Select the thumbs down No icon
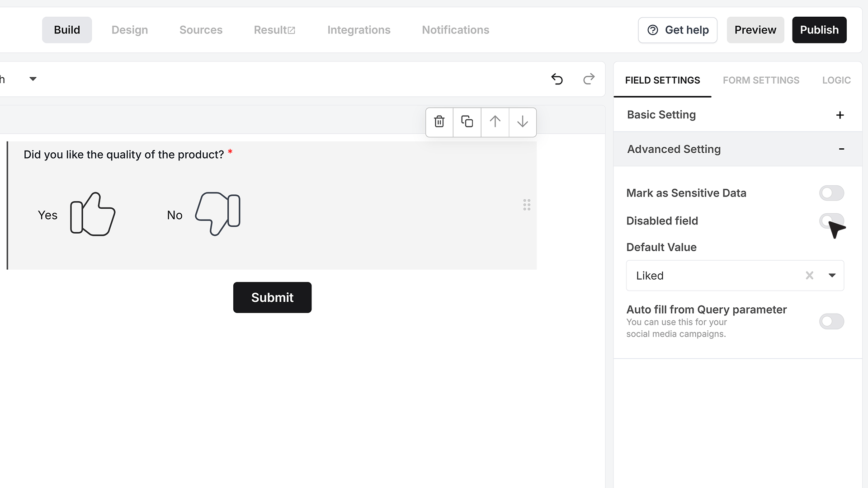The height and width of the screenshot is (488, 868). [x=218, y=214]
